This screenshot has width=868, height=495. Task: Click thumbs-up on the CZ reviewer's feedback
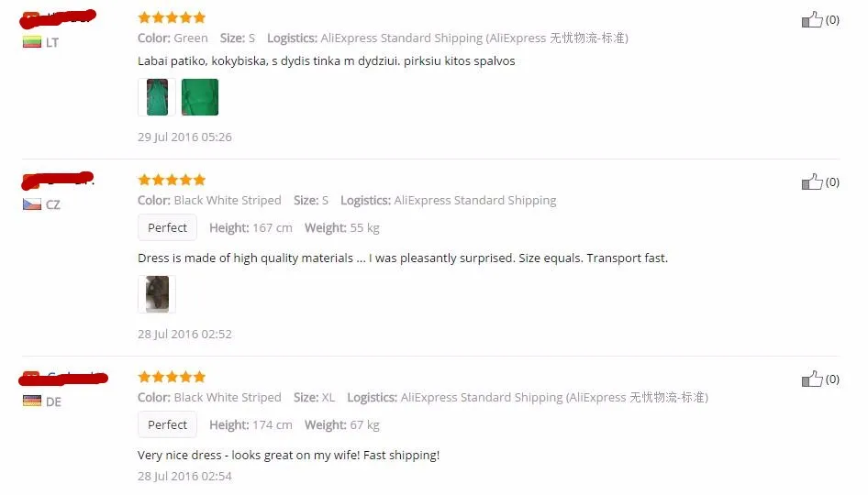[x=812, y=182]
